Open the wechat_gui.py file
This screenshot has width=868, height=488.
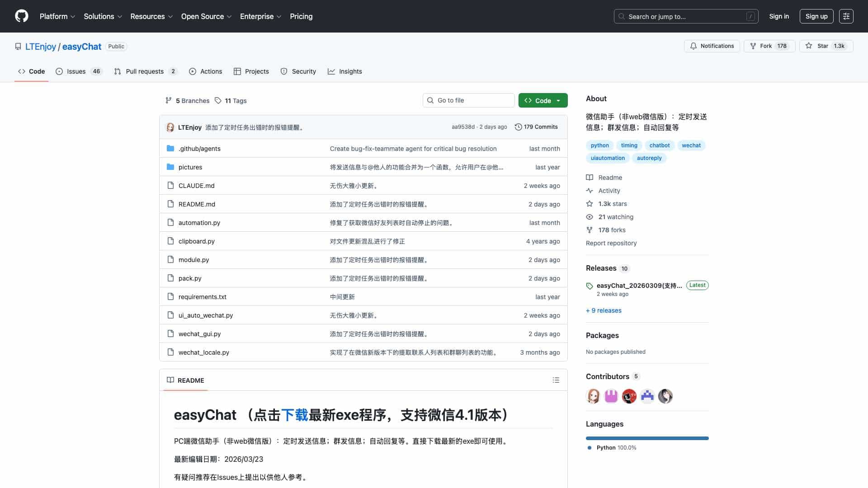200,334
